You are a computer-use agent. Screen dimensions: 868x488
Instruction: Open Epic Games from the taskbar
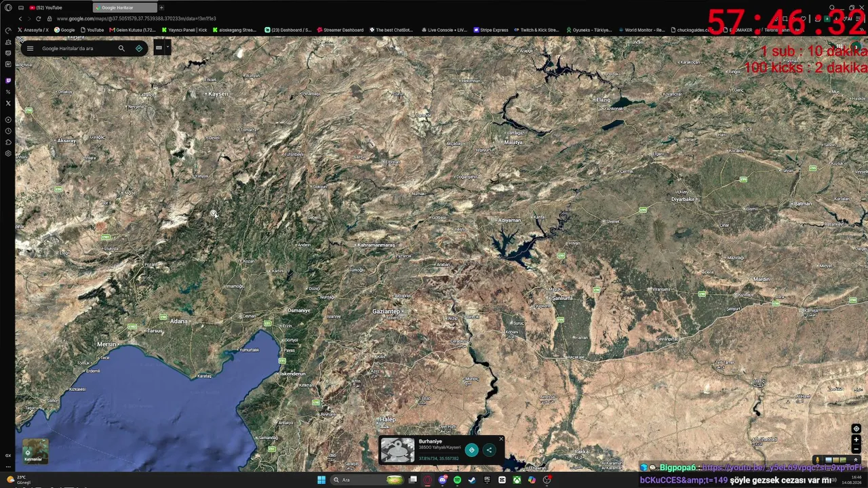click(487, 480)
